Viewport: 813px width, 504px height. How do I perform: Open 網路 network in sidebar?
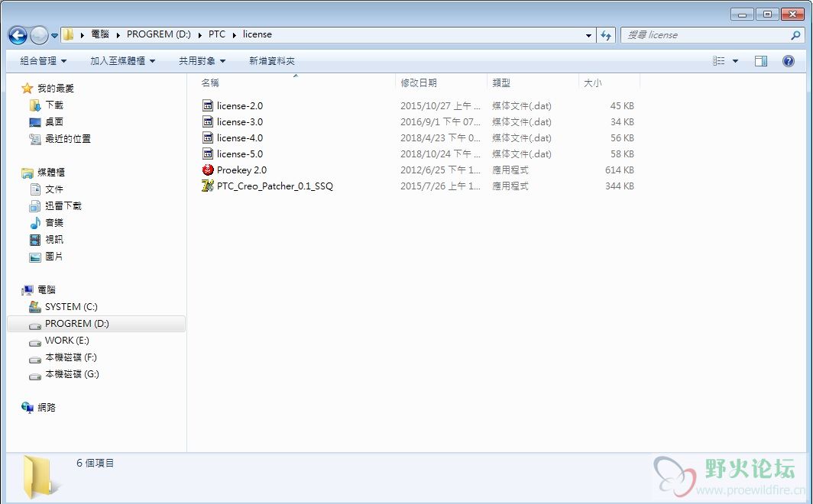coord(46,408)
